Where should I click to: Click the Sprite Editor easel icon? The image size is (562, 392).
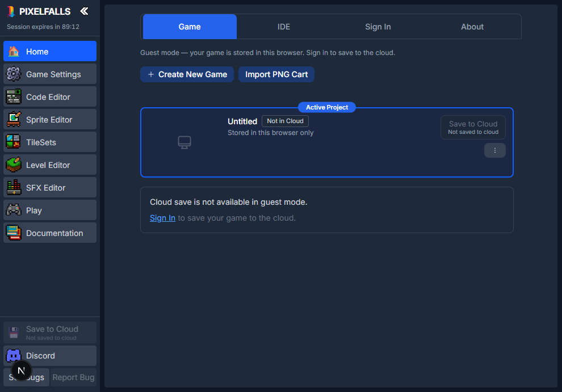click(x=14, y=120)
